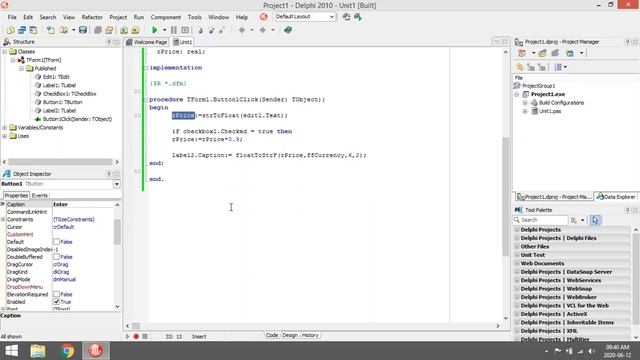Switch to Events tab in Object Inspector
The height and width of the screenshot is (360, 640).
tap(40, 196)
